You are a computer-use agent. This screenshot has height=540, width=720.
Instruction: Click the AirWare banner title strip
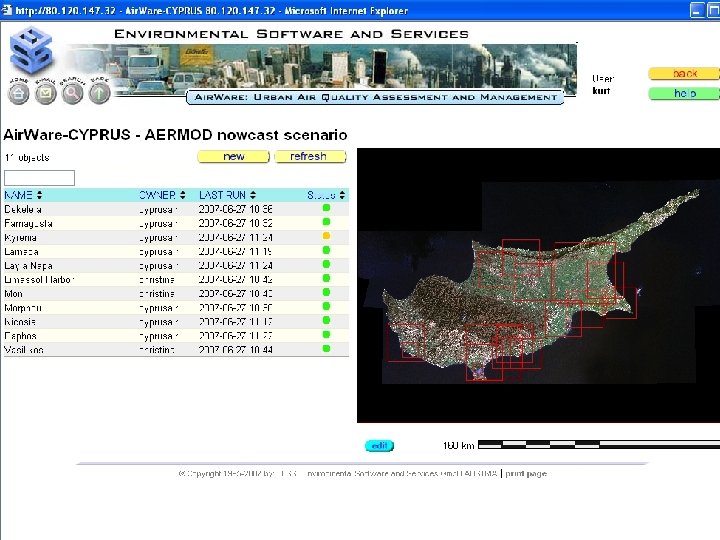point(375,97)
